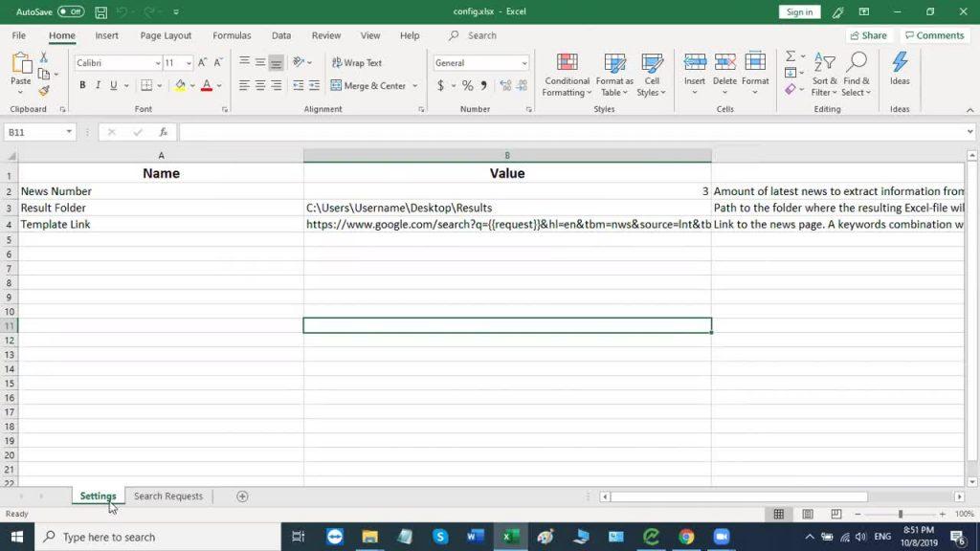Add a new sheet with plus button

coord(242,496)
